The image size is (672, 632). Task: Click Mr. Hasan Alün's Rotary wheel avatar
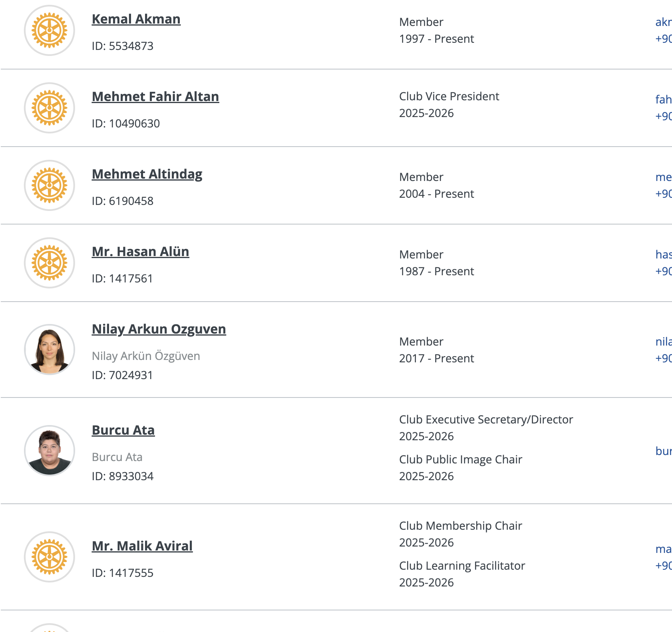(x=50, y=263)
